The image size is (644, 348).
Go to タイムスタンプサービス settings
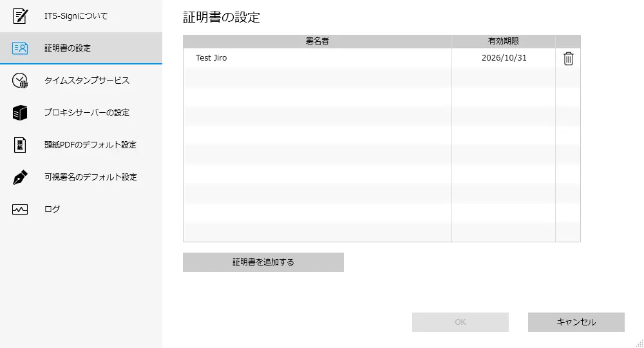[x=87, y=81]
